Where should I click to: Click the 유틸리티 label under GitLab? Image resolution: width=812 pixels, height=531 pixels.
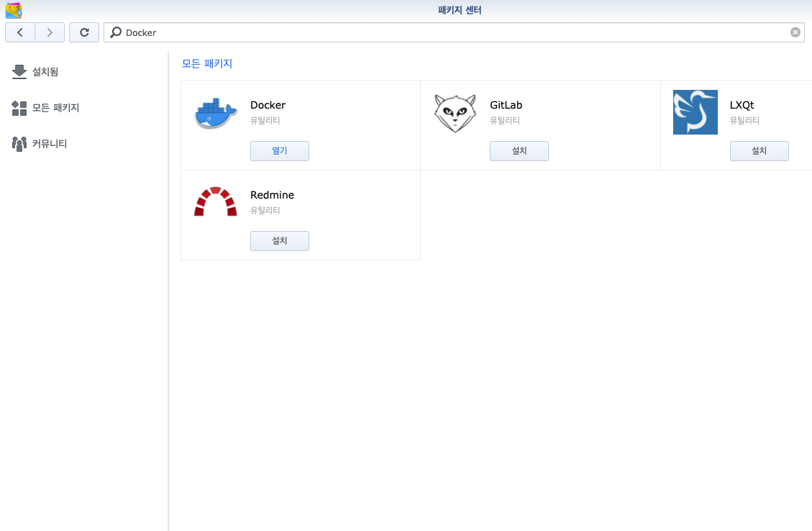(x=505, y=121)
